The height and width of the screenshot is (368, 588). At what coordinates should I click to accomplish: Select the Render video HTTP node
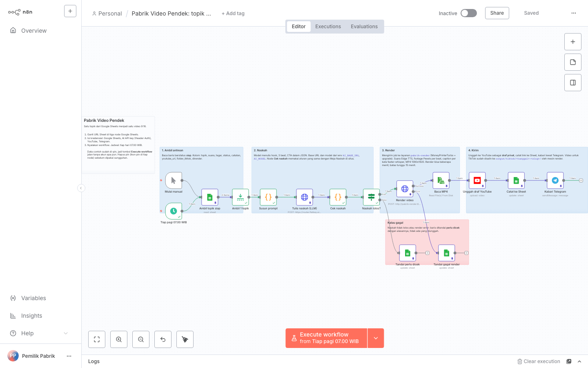405,189
